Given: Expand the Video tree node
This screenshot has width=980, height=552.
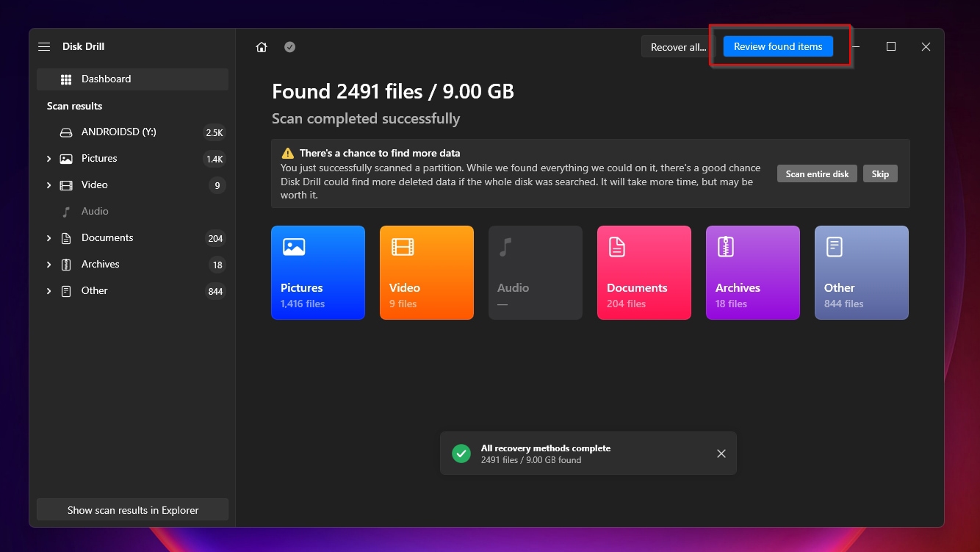Looking at the screenshot, I should coord(48,185).
